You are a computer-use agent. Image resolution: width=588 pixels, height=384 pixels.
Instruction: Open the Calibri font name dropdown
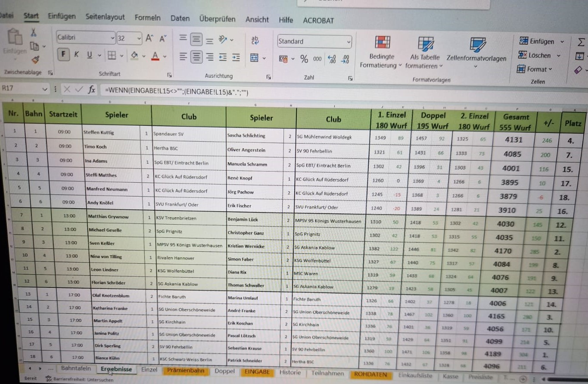click(x=112, y=38)
